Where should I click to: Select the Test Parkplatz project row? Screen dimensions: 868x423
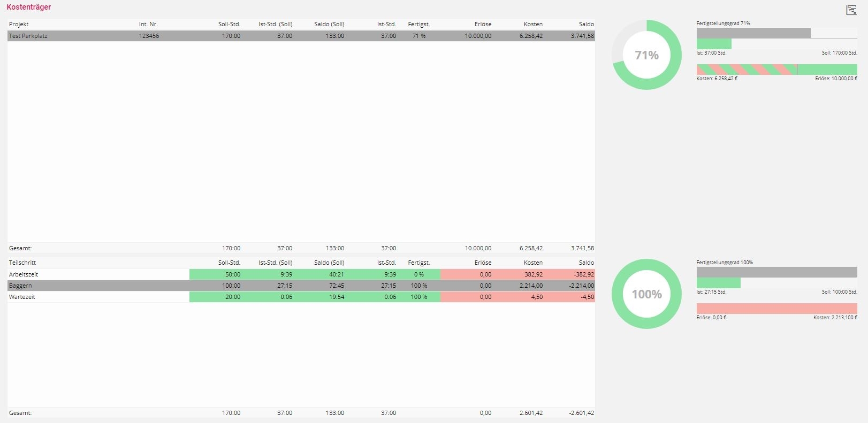[x=28, y=36]
